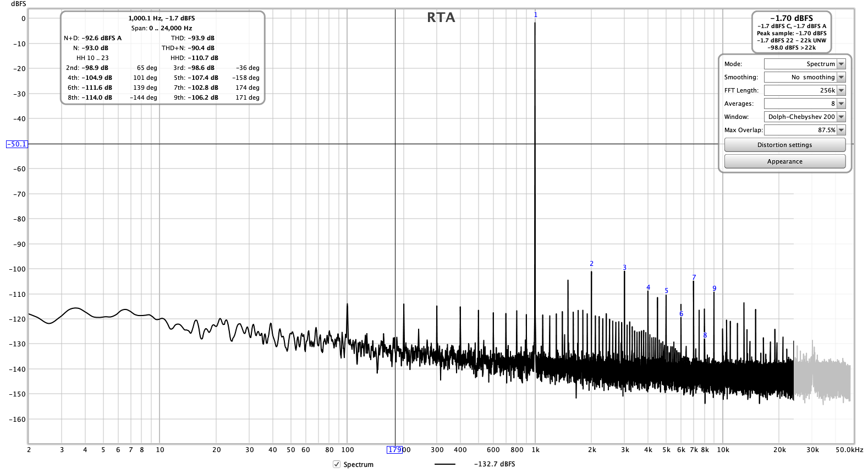This screenshot has width=868, height=473.
Task: Click the -50.1 cursor level readout
Action: [x=17, y=144]
